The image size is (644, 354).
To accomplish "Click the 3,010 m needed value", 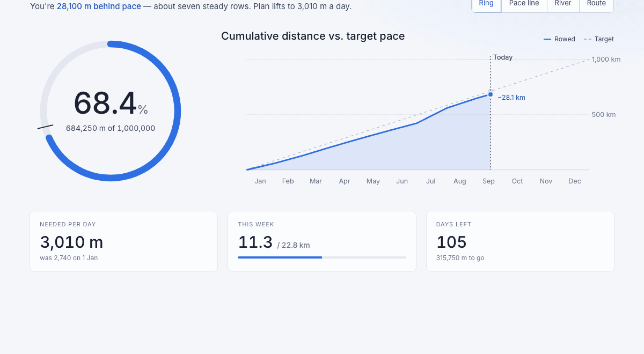I will (x=71, y=242).
